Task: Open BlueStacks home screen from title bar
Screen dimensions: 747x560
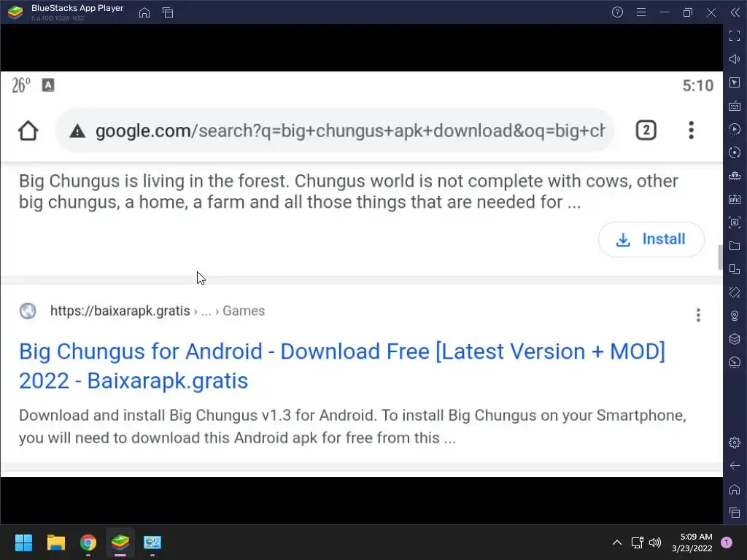Action: tap(144, 13)
